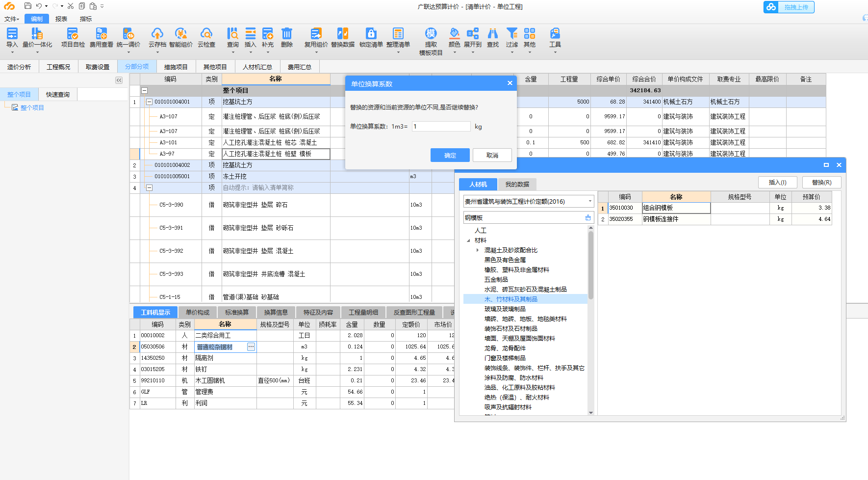Click 提取模板项目 extract icon

point(431,33)
